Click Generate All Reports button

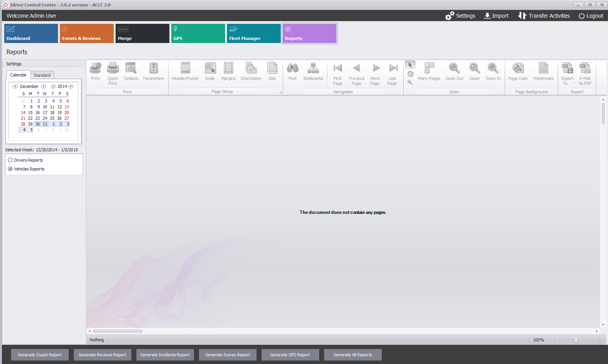pyautogui.click(x=353, y=355)
